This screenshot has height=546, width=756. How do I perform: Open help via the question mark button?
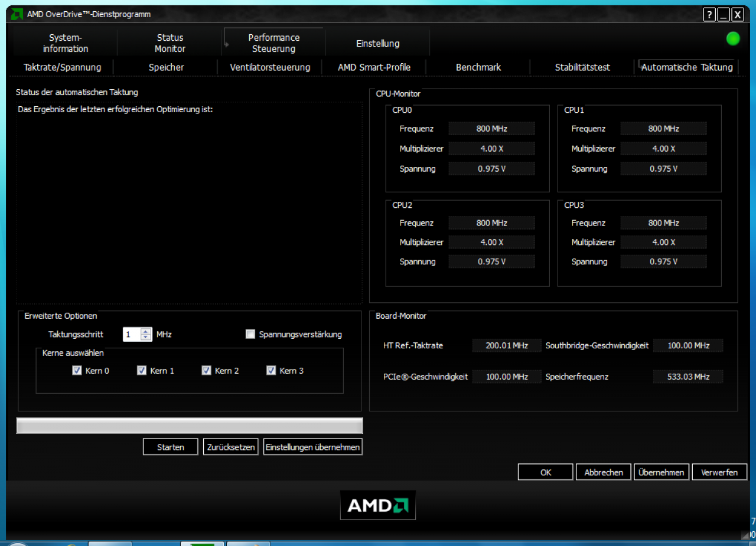(x=709, y=15)
